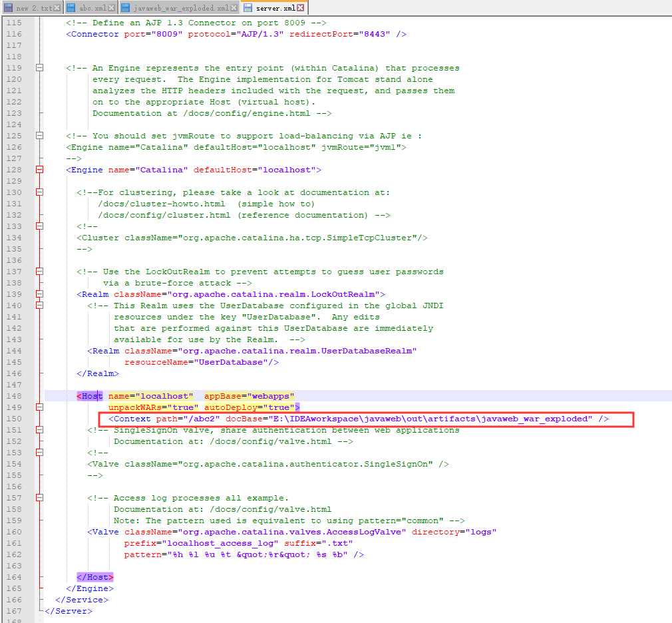The image size is (672, 623).
Task: Click file icon on new 2.txt tab
Action: pyautogui.click(x=8, y=8)
